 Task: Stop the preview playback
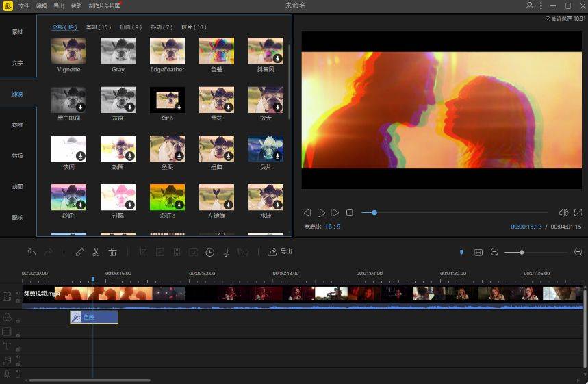350,213
